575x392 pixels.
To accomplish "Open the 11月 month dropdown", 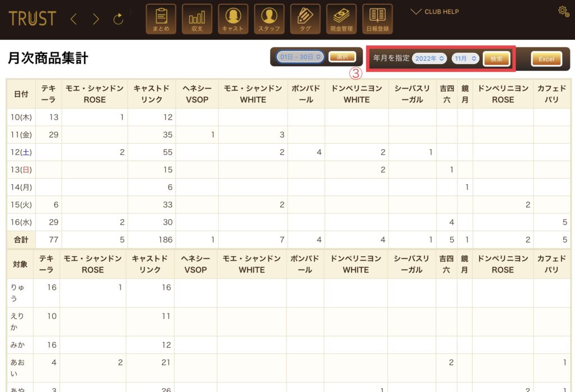I will [x=466, y=58].
